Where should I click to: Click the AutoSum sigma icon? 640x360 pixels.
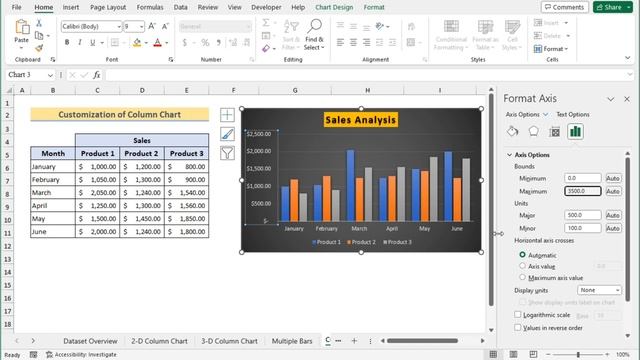pyautogui.click(x=266, y=23)
